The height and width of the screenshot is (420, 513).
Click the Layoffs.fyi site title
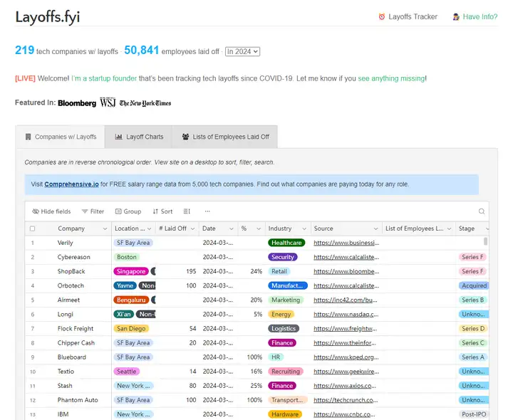tap(48, 17)
